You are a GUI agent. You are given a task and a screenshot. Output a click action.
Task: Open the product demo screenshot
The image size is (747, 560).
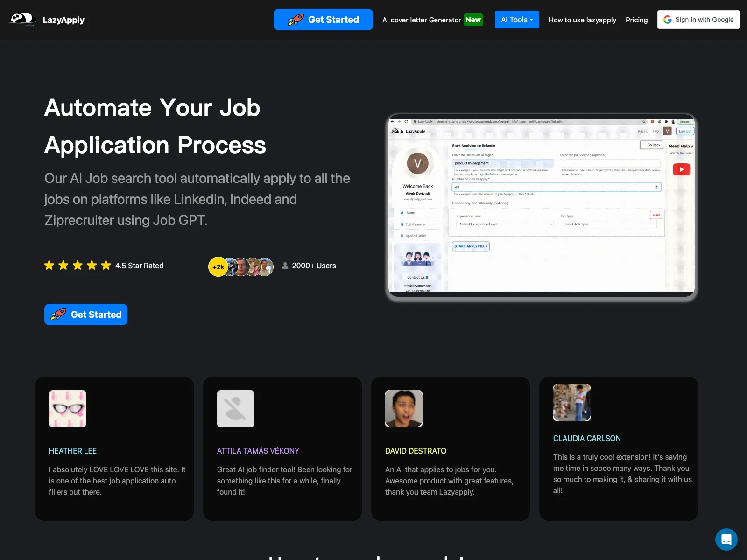(x=542, y=206)
